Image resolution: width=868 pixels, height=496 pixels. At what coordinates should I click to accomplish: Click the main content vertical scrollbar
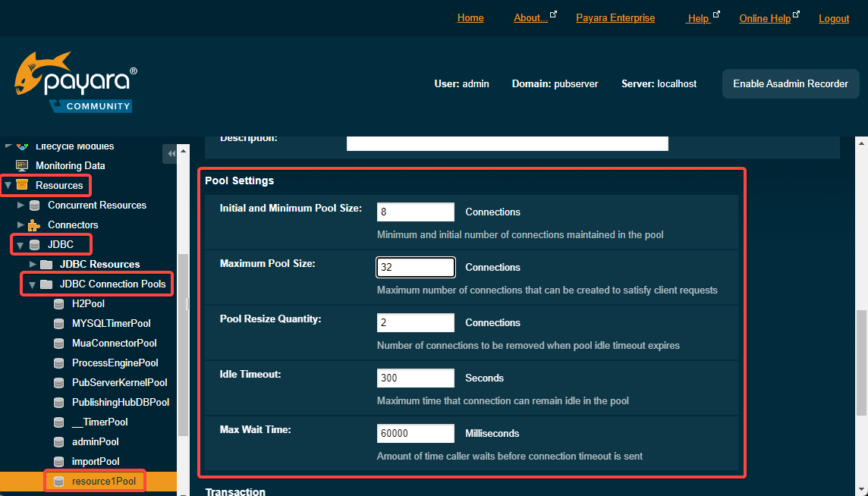pos(861,363)
